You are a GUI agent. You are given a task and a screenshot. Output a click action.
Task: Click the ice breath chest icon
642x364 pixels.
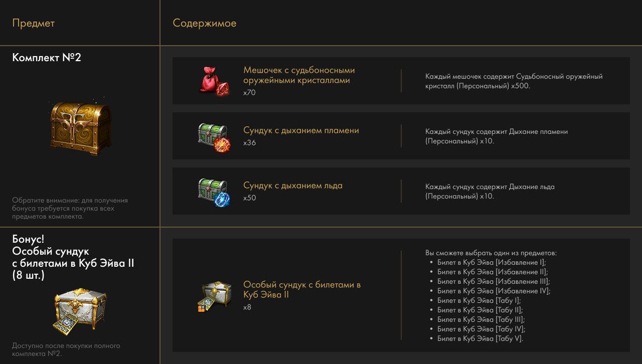pos(214,192)
